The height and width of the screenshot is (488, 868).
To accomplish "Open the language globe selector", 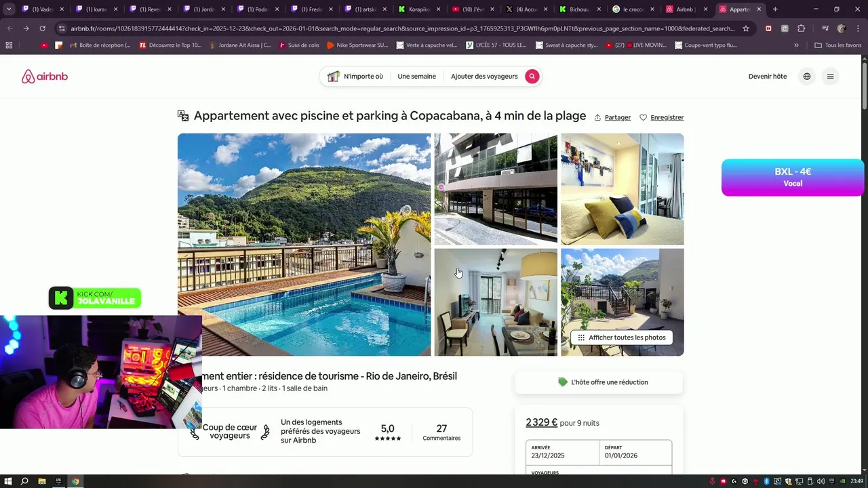I will pos(807,77).
